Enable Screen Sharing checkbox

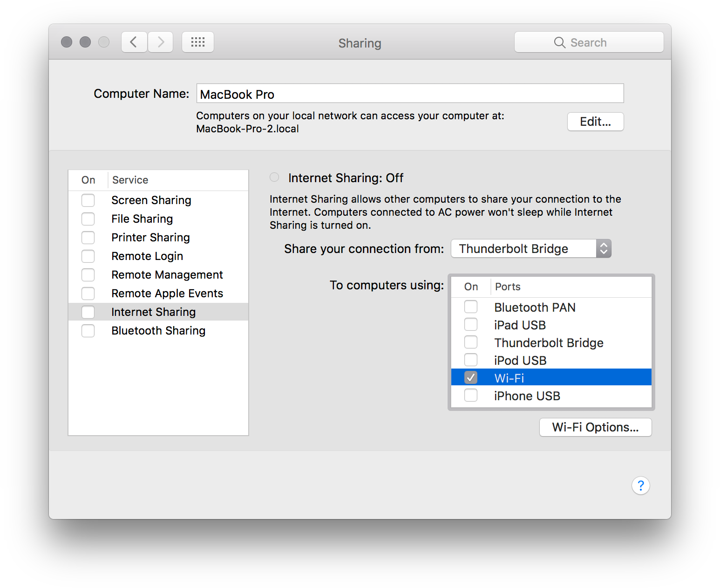coord(88,200)
